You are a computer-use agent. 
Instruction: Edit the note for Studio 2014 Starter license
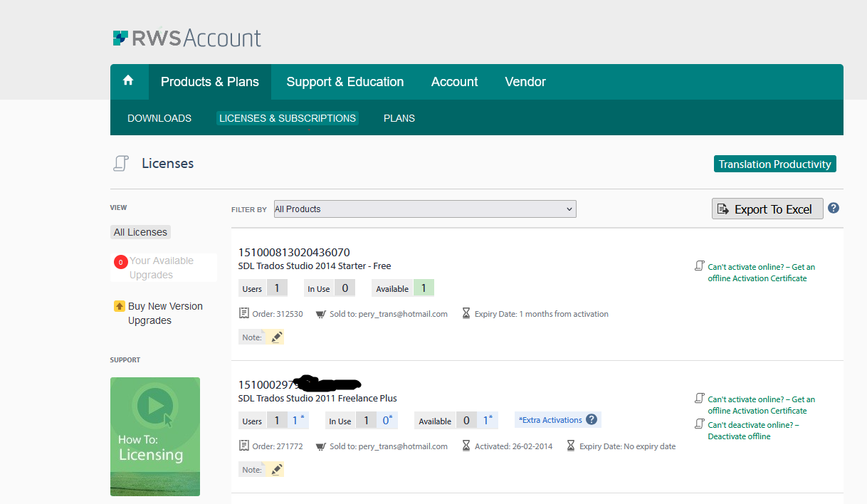click(x=275, y=336)
